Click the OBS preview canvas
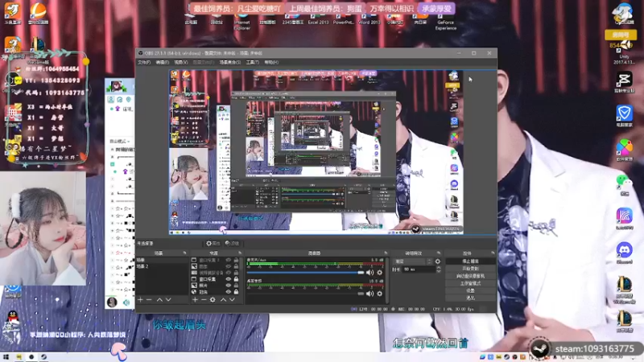This screenshot has height=362, width=644. 316,152
